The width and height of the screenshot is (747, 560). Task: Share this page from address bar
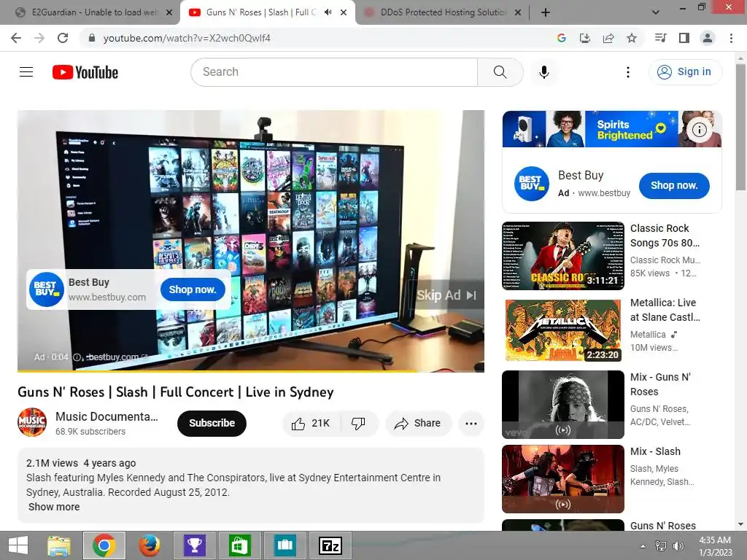[x=608, y=38]
